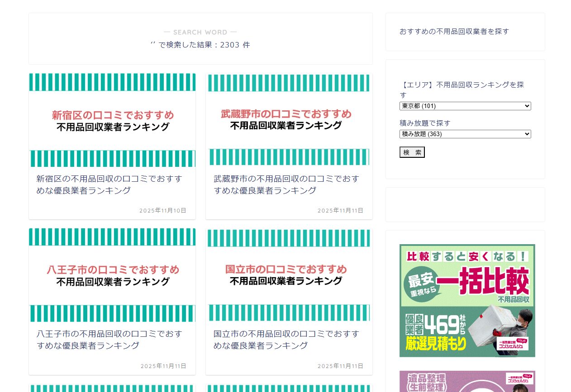This screenshot has width=571, height=392.
Task: Expand the 積み放題 (363) dropdown
Action: (x=465, y=134)
